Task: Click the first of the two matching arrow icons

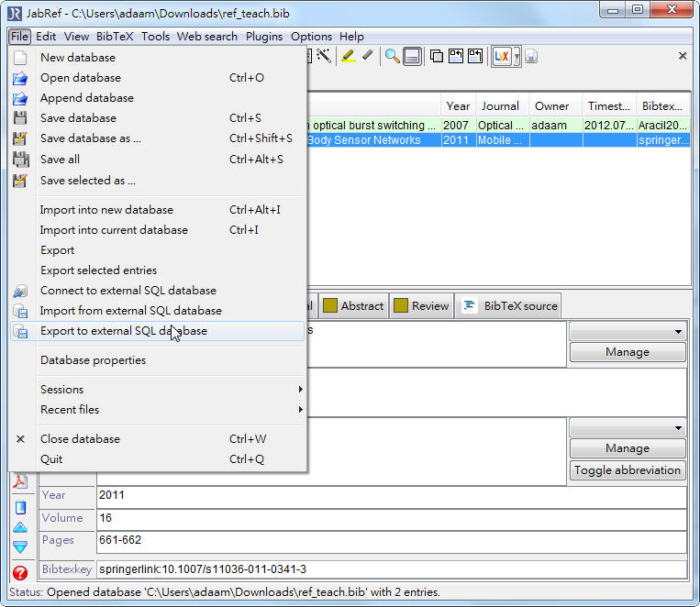Action: coord(456,56)
